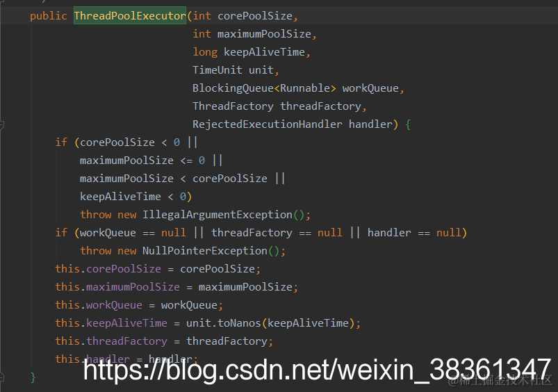
Task: Click the TimeUnit type name
Action: click(x=218, y=70)
